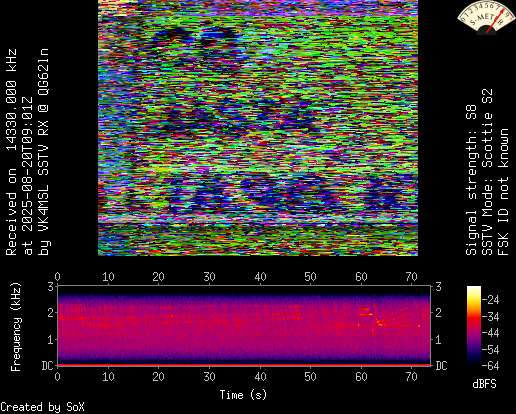Click the -64 value on dBFS scale
Screen dimensions: 516x414
(x=491, y=366)
